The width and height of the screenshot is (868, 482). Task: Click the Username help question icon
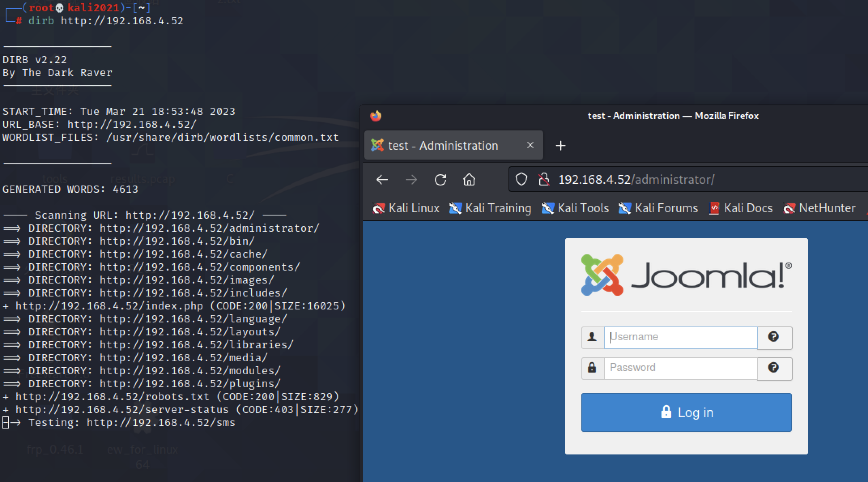click(774, 337)
